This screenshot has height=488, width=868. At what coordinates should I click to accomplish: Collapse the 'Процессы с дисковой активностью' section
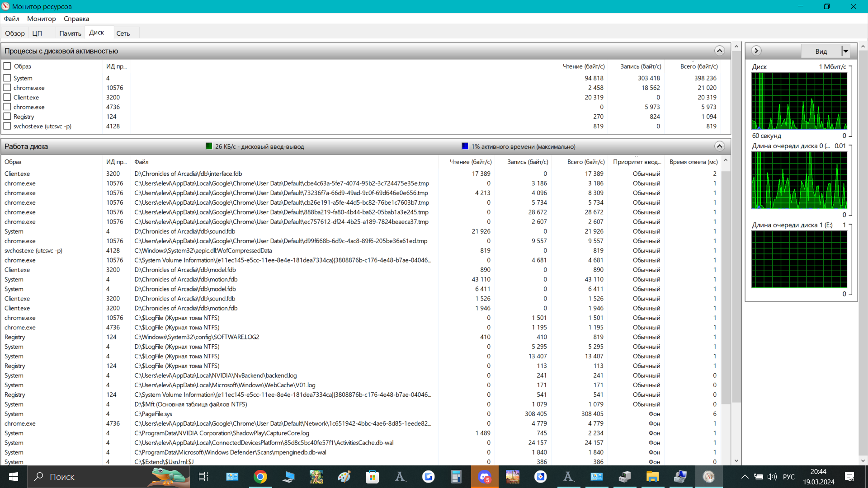coord(719,51)
